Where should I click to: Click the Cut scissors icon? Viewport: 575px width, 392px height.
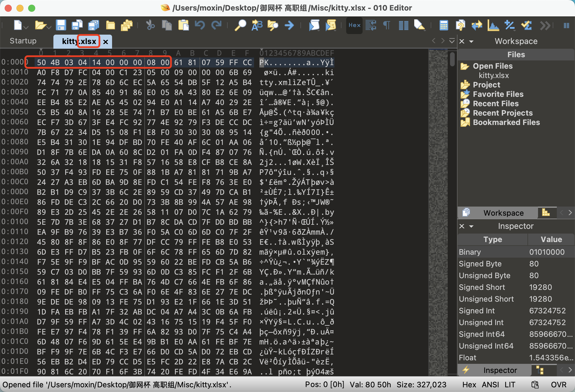tap(150, 25)
